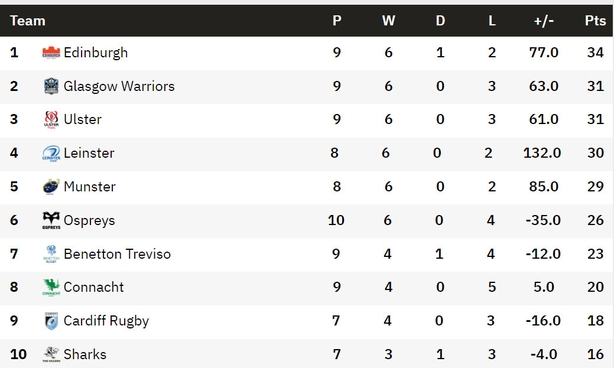The image size is (614, 368).
Task: Select the Ulster team logo
Action: point(51,119)
